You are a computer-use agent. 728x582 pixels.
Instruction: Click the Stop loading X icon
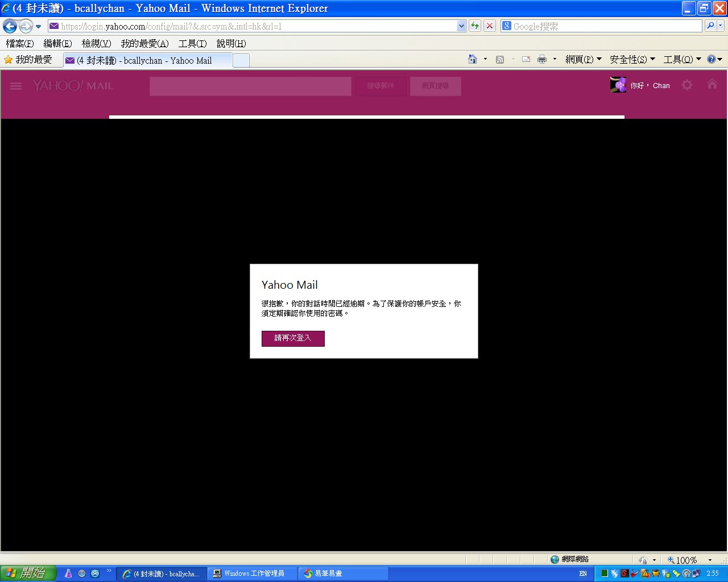489,26
